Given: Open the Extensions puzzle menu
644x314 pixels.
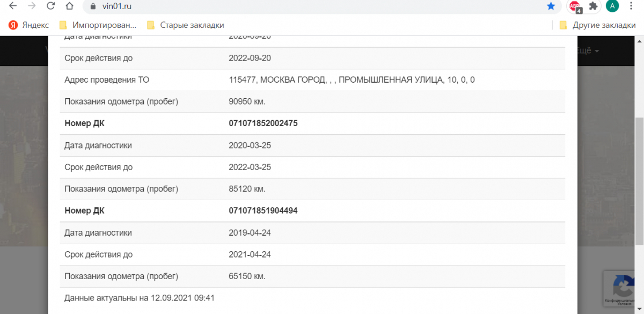Looking at the screenshot, I should click(x=593, y=6).
